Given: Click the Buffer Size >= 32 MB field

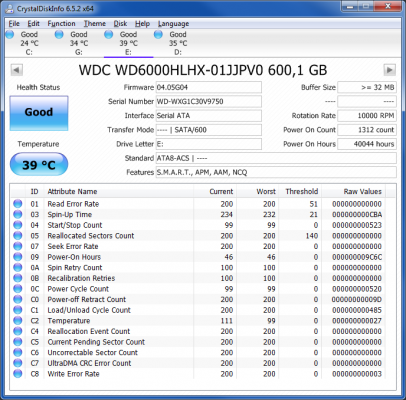Looking at the screenshot, I should pos(367,87).
